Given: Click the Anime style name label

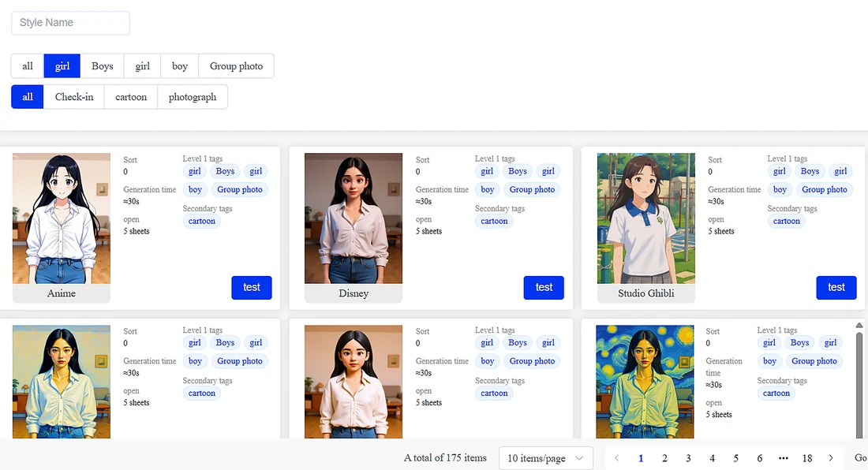Looking at the screenshot, I should click(x=62, y=293).
